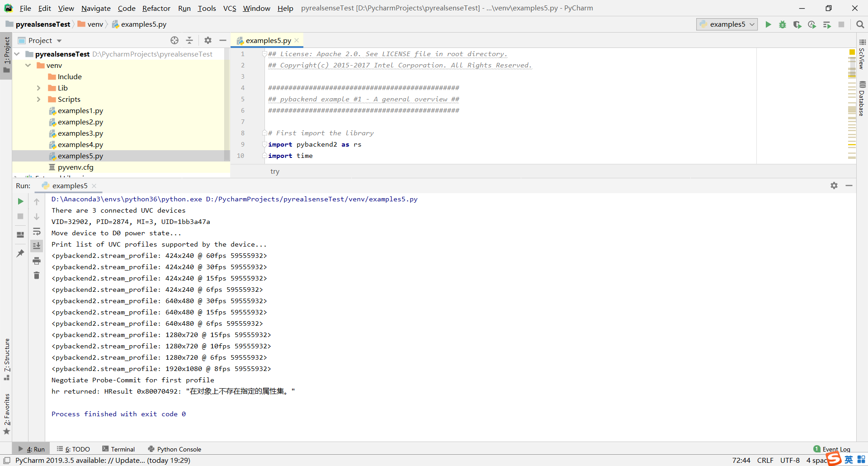Click the 72:44 cursor position indicator
This screenshot has height=466, width=868.
(x=741, y=461)
